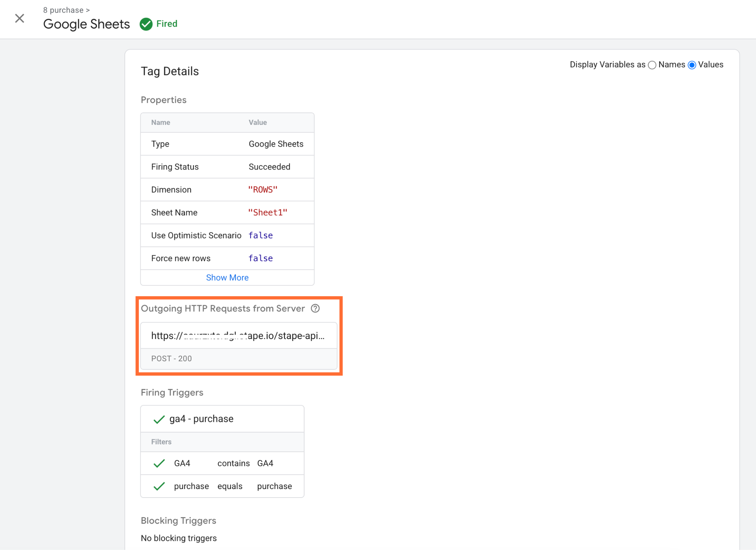This screenshot has height=550, width=756.
Task: Click the Use Optimistic Scenario false value
Action: coord(261,235)
